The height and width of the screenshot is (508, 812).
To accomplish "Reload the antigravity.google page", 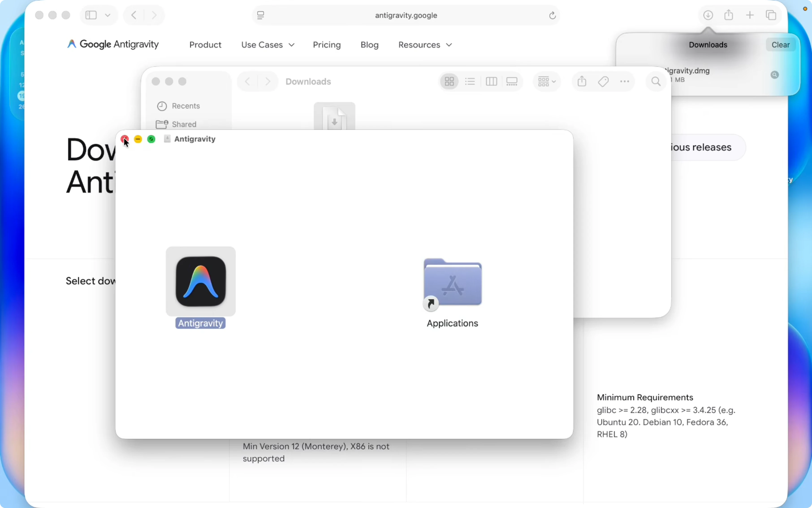I will 552,15.
